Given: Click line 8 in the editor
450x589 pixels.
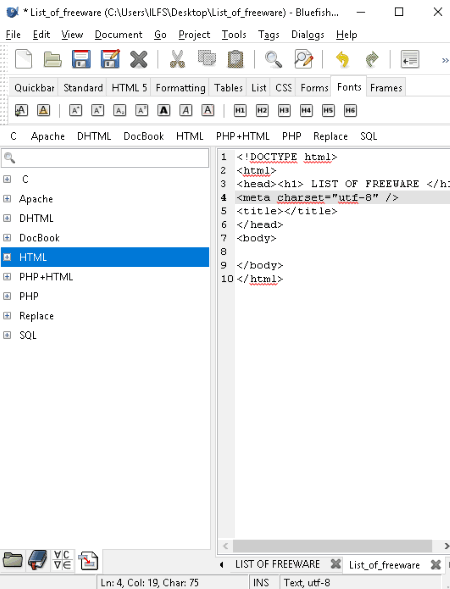Looking at the screenshot, I should [x=342, y=252].
